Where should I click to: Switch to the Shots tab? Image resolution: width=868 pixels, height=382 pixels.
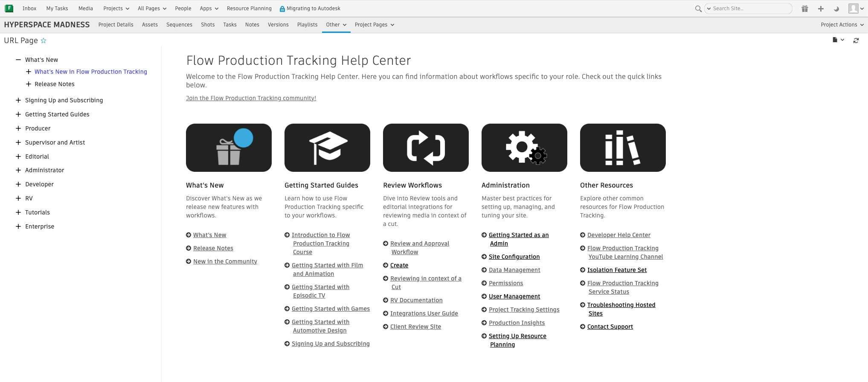[208, 25]
